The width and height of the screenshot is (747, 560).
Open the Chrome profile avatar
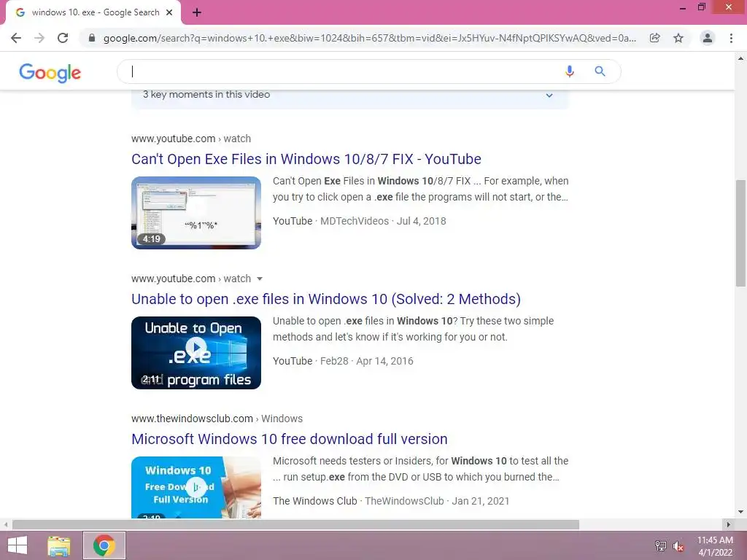708,38
